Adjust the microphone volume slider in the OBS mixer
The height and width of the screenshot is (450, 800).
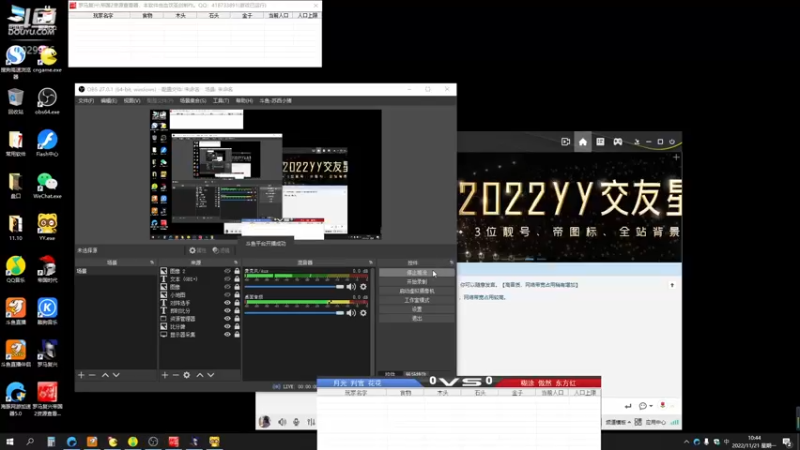click(294, 287)
